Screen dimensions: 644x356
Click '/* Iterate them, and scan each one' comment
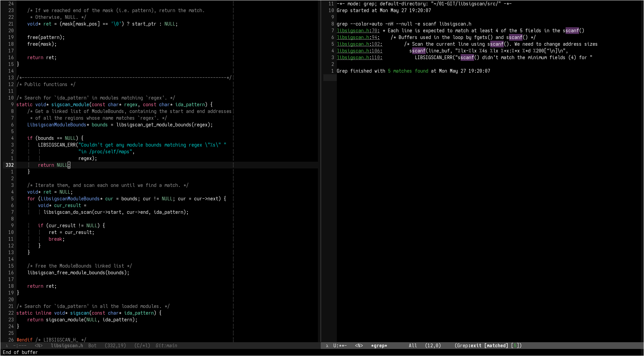tap(108, 185)
